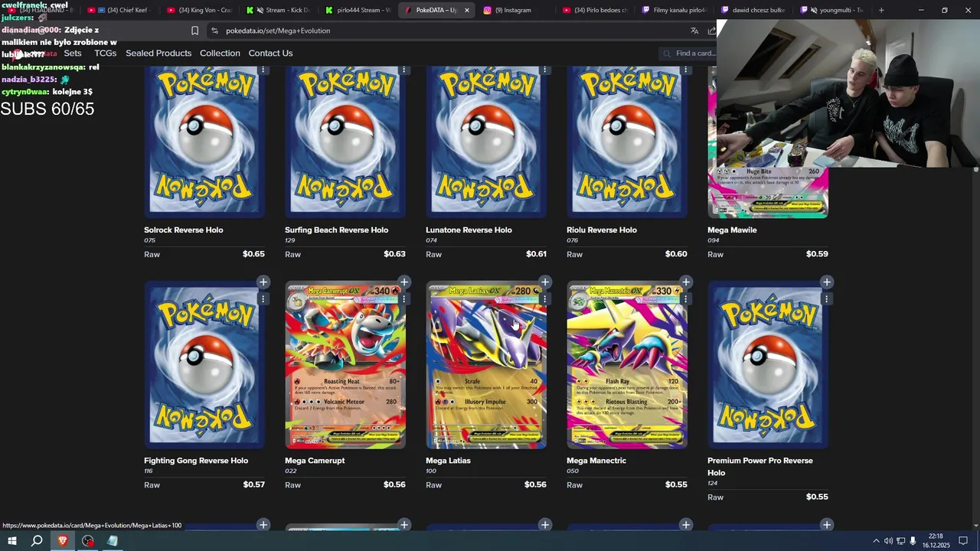
Task: Open site information icon beside the URL
Action: (x=214, y=31)
